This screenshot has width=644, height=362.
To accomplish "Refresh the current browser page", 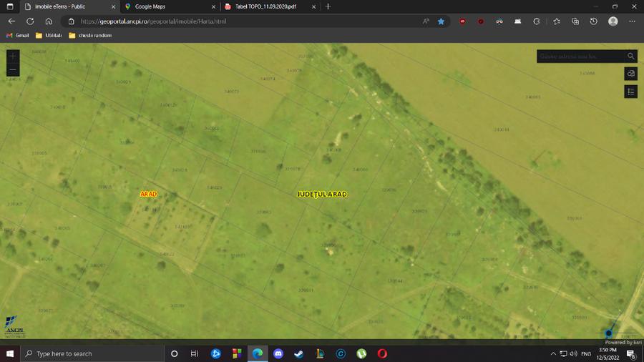I will click(x=29, y=21).
